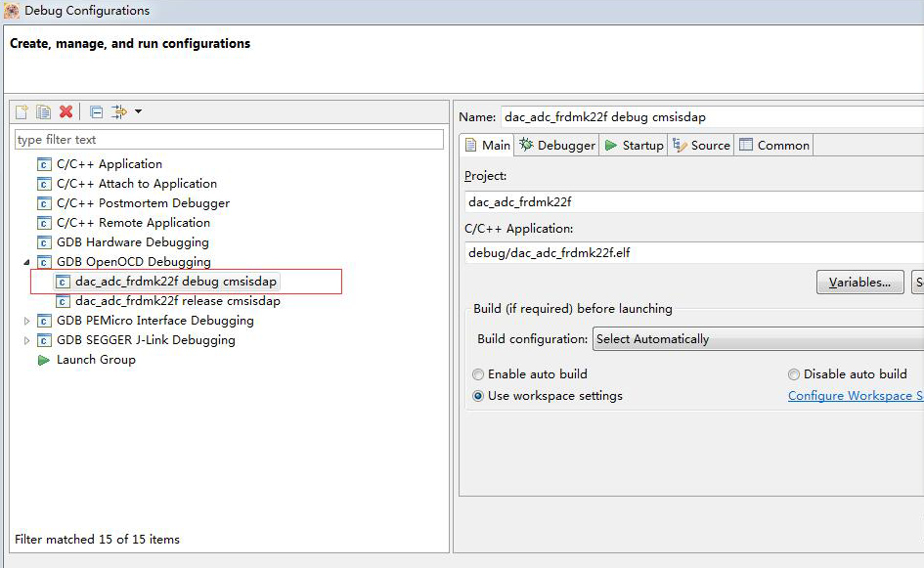This screenshot has width=924, height=568.
Task: Click the type filter text field
Action: tap(229, 140)
